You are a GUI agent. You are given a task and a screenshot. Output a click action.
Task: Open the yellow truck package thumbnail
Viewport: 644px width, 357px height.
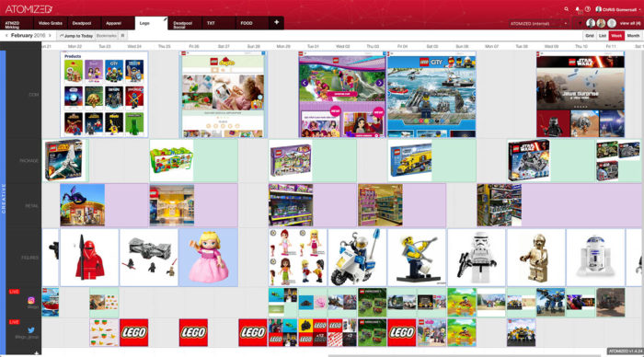[410, 160]
